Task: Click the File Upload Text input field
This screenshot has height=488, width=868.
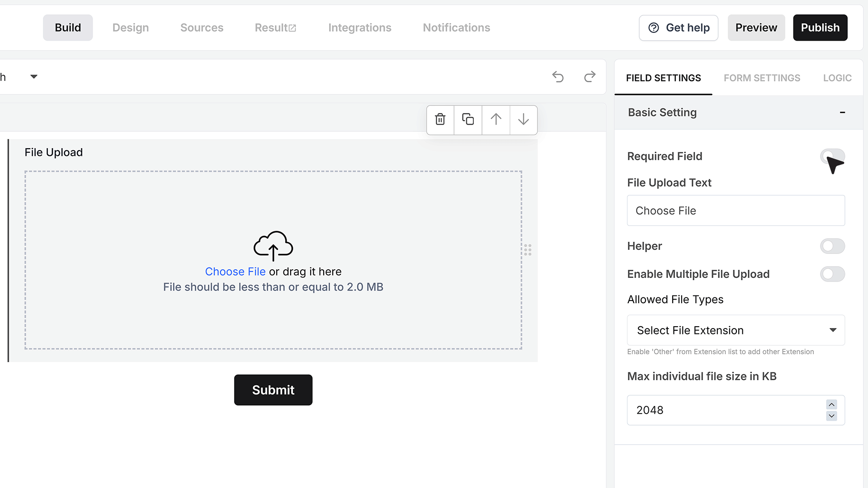Action: coord(736,211)
